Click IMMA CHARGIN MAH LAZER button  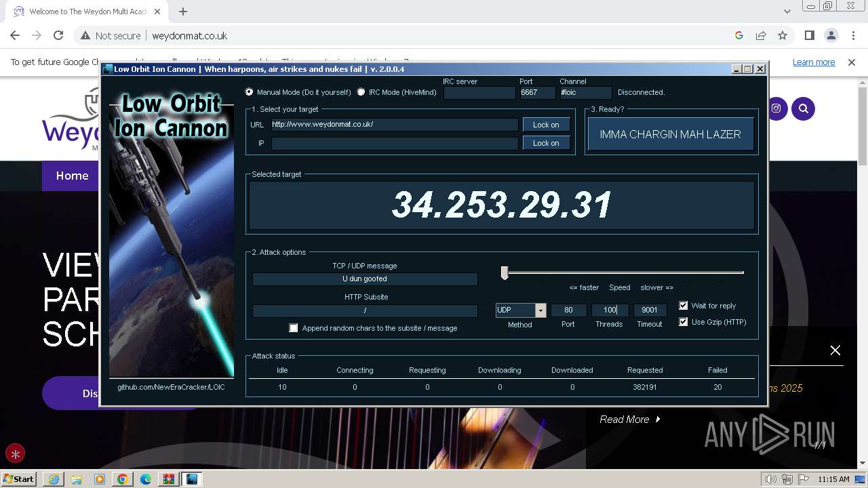pyautogui.click(x=670, y=134)
